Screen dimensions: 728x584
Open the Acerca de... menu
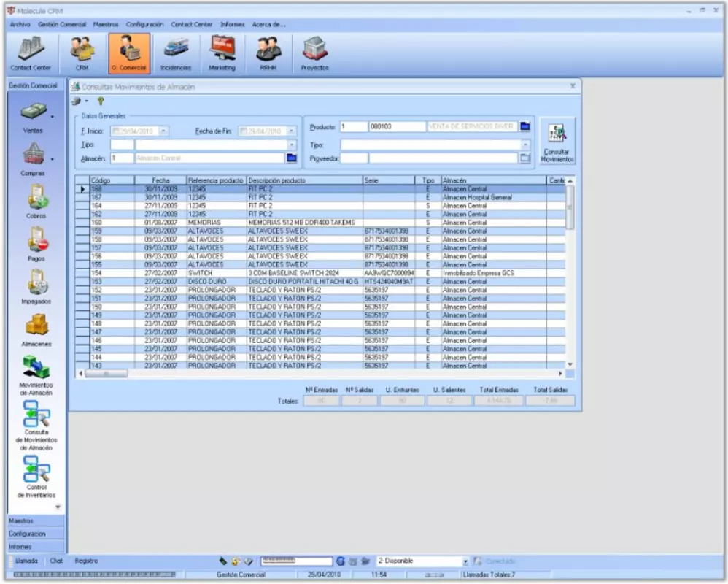click(269, 24)
